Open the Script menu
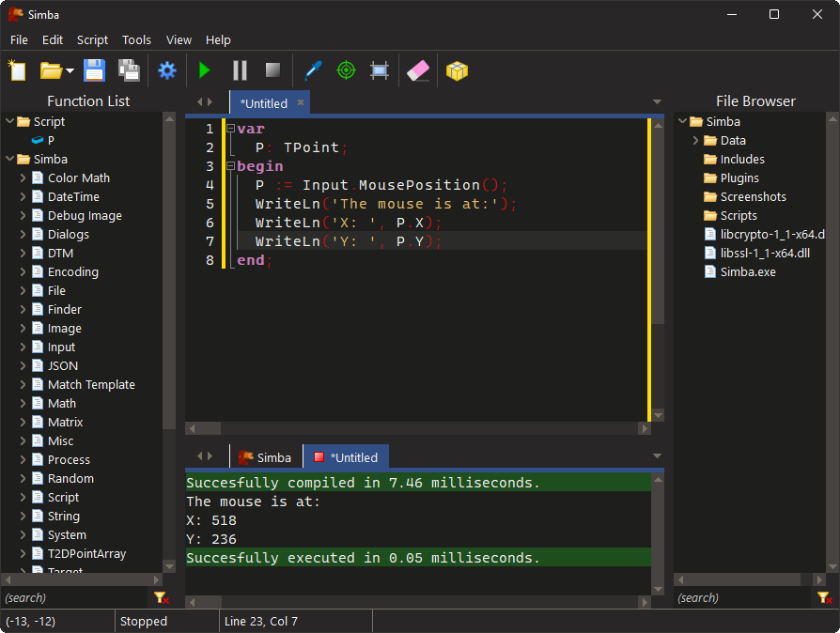The width and height of the screenshot is (840, 633). (92, 40)
